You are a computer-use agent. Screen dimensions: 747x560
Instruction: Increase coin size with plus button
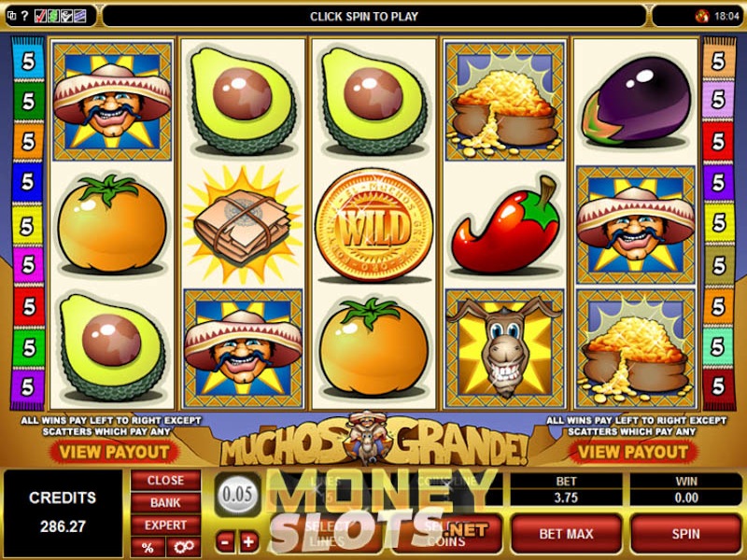coord(248,542)
